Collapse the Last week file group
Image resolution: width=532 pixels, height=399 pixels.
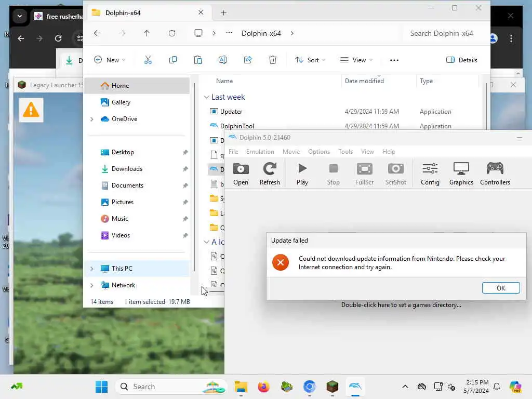click(x=206, y=97)
